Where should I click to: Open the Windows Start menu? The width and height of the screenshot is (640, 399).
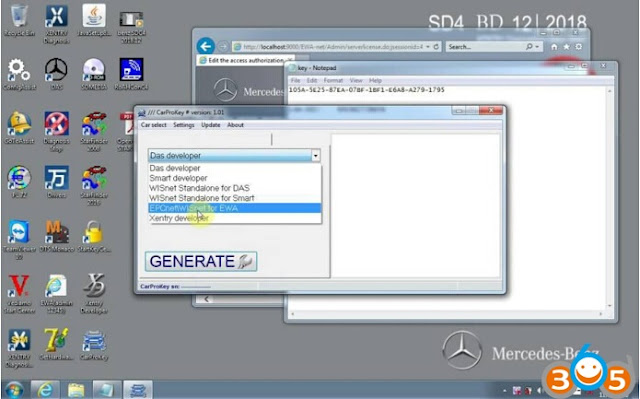(14, 390)
